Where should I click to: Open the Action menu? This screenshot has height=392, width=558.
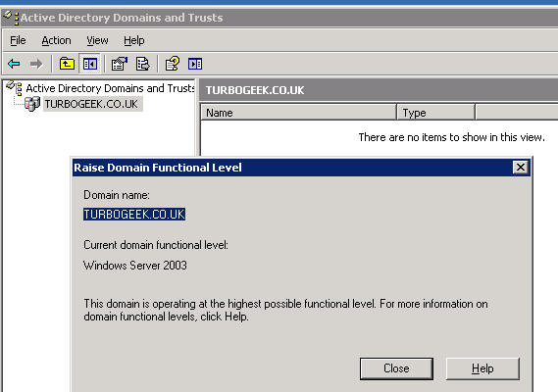point(56,40)
